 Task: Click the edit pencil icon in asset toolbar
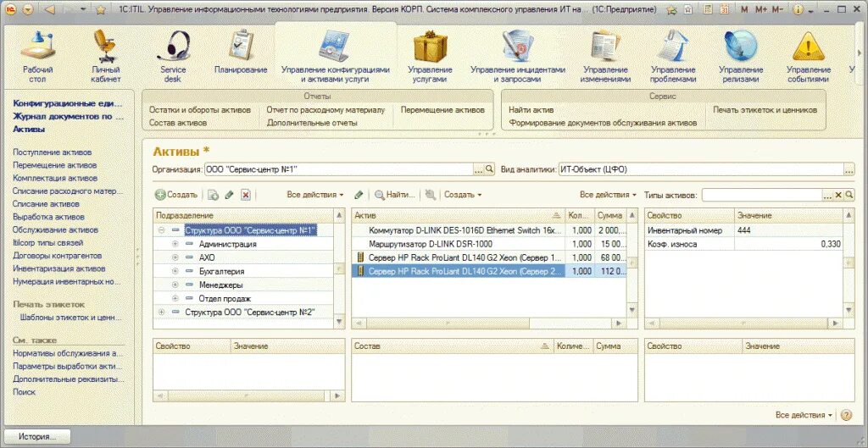[359, 195]
